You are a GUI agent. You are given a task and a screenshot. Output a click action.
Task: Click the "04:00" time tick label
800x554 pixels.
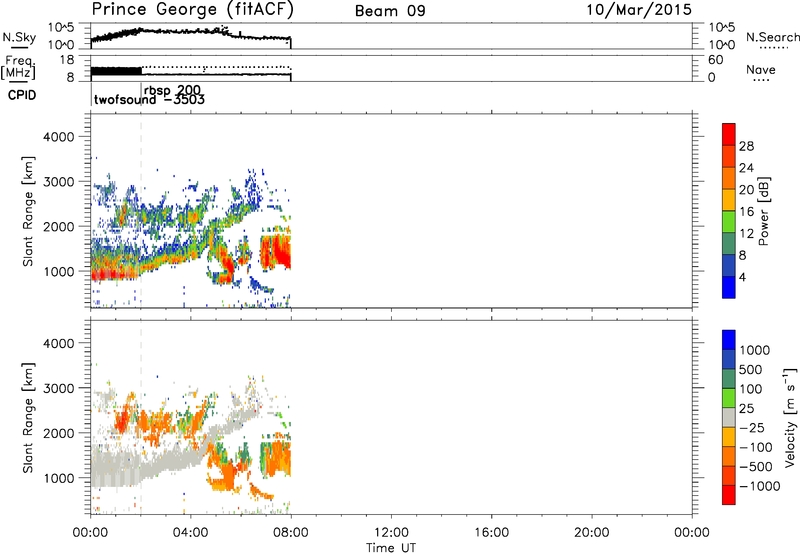190,533
